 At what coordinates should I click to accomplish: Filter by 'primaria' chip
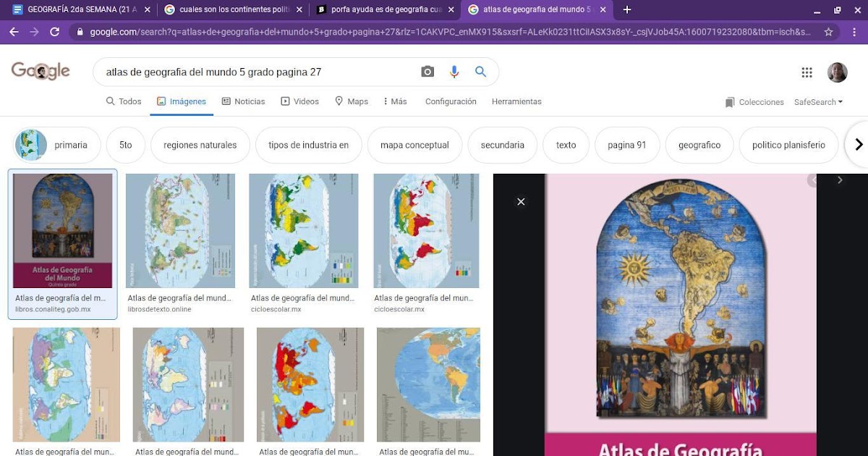pyautogui.click(x=56, y=145)
